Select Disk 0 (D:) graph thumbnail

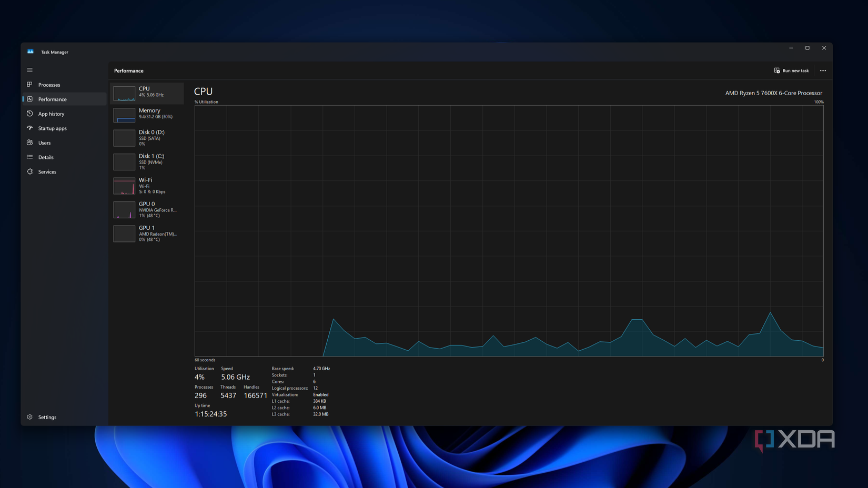click(124, 138)
